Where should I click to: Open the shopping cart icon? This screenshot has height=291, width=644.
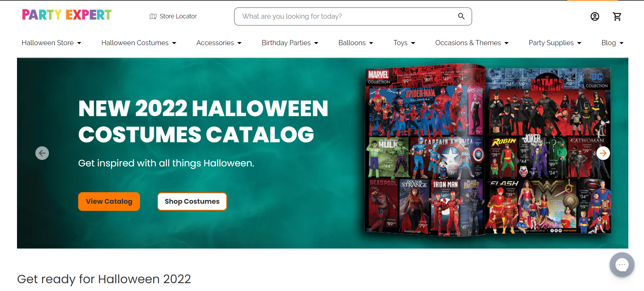(617, 16)
